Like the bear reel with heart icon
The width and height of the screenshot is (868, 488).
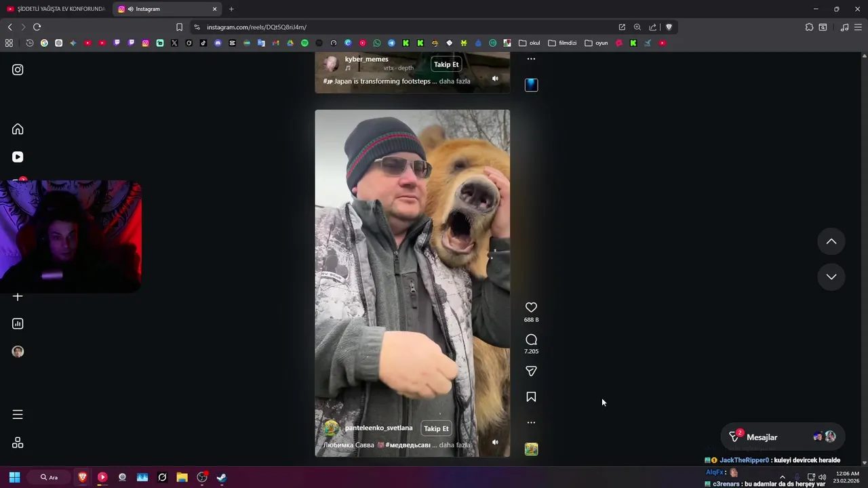click(x=531, y=308)
